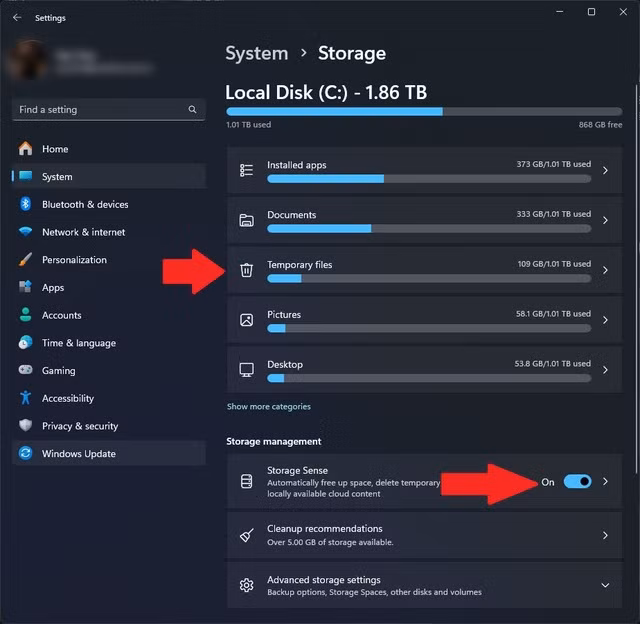Click the Storage Sense drive icon
The width and height of the screenshot is (640, 624).
click(247, 482)
